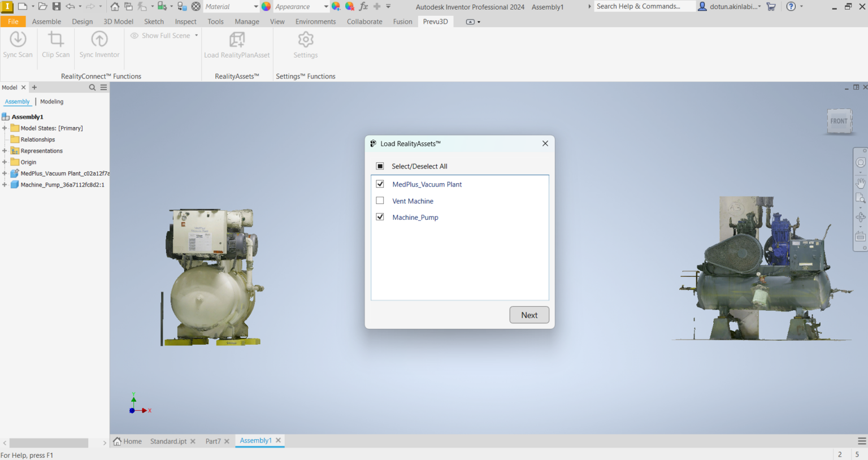Expand the Origin folder in browser

click(4, 162)
